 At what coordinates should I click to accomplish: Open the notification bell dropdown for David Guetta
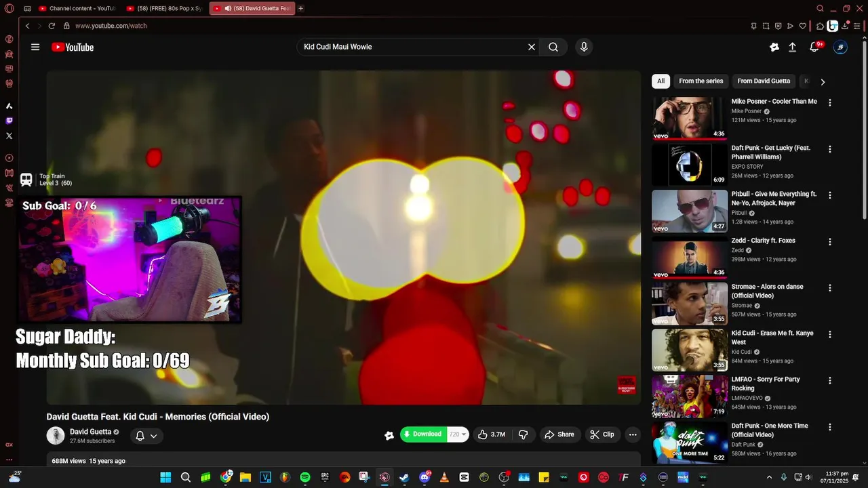(x=146, y=436)
